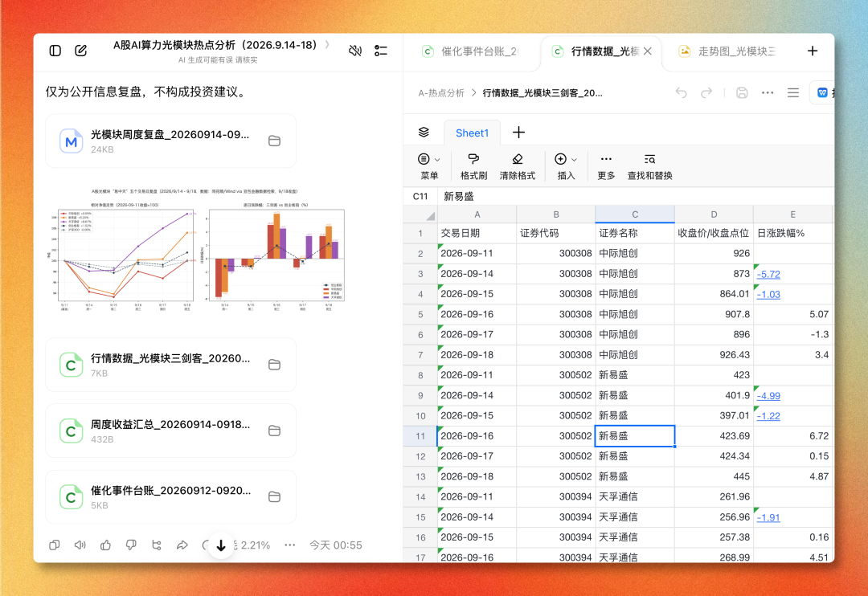Select the format painter 格式刷 tool
The height and width of the screenshot is (596, 868).
click(x=473, y=166)
